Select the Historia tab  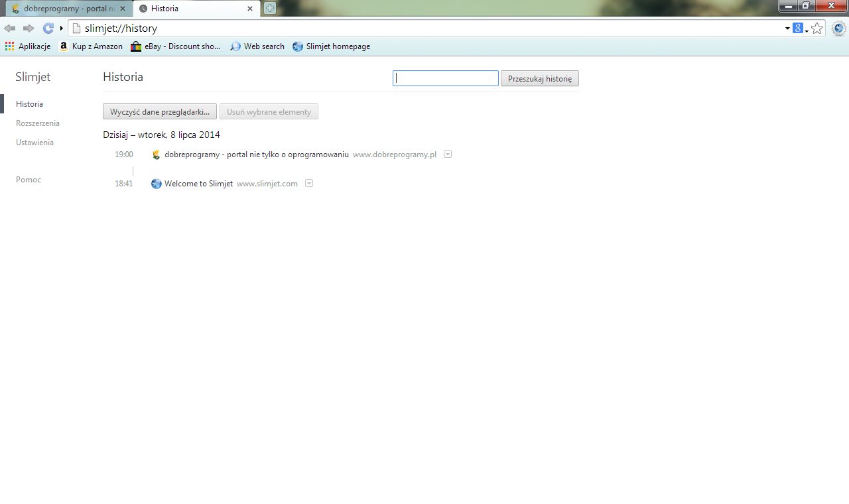click(x=196, y=9)
